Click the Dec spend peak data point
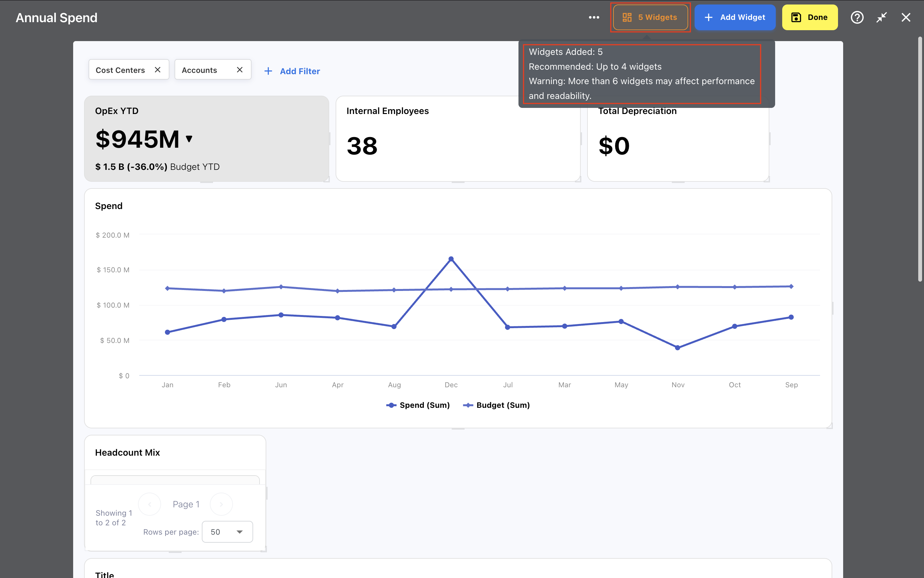Screen dimensions: 924x578 click(451, 259)
